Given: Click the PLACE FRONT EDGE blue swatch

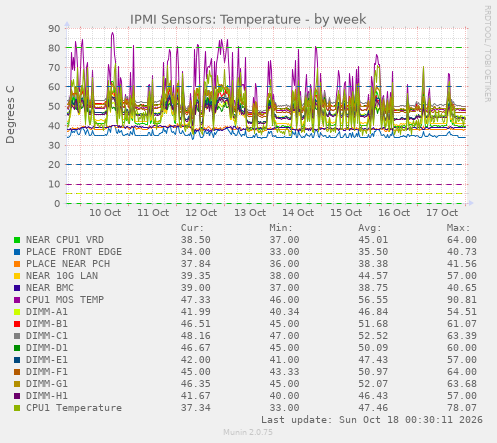Looking at the screenshot, I should [17, 252].
